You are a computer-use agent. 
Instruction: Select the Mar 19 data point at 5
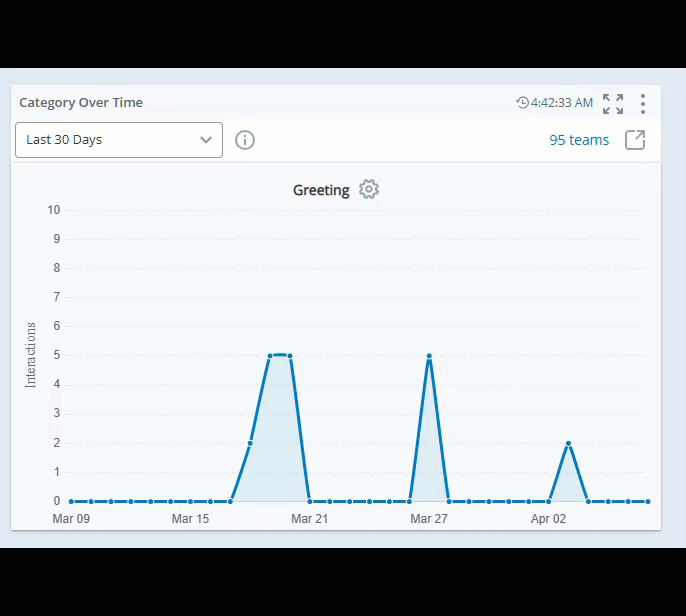point(270,356)
